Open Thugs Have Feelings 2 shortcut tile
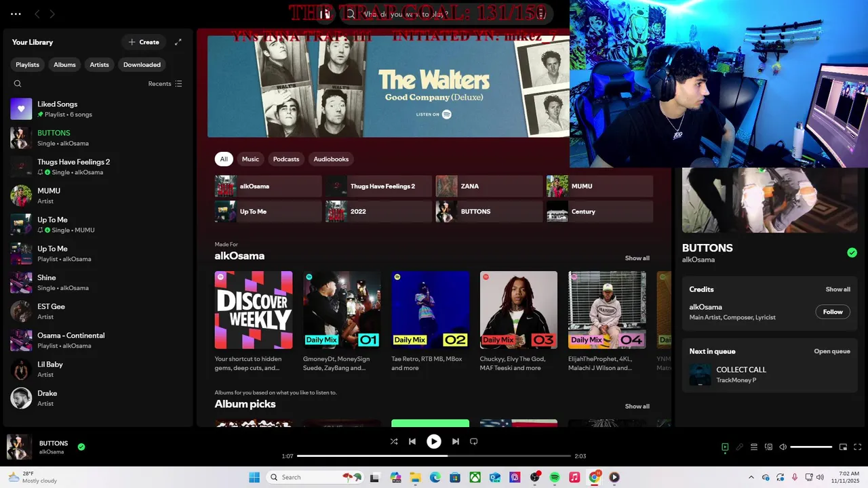868x488 pixels. coord(378,186)
